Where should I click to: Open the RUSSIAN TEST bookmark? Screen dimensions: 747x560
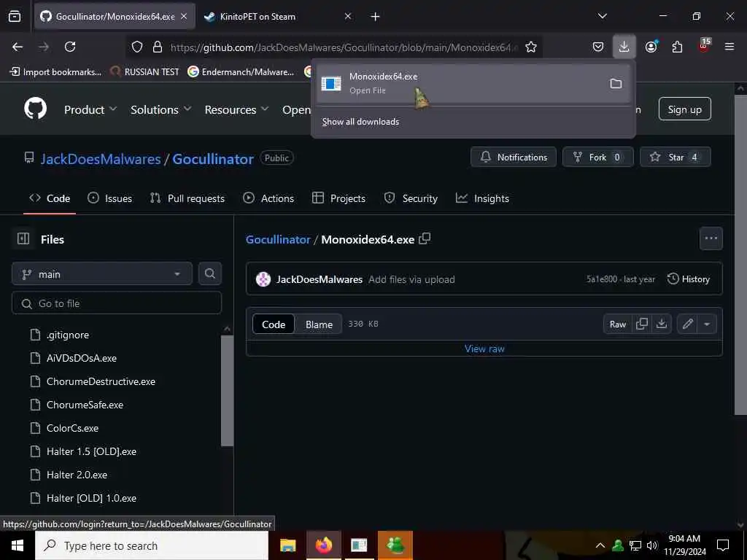pyautogui.click(x=145, y=72)
